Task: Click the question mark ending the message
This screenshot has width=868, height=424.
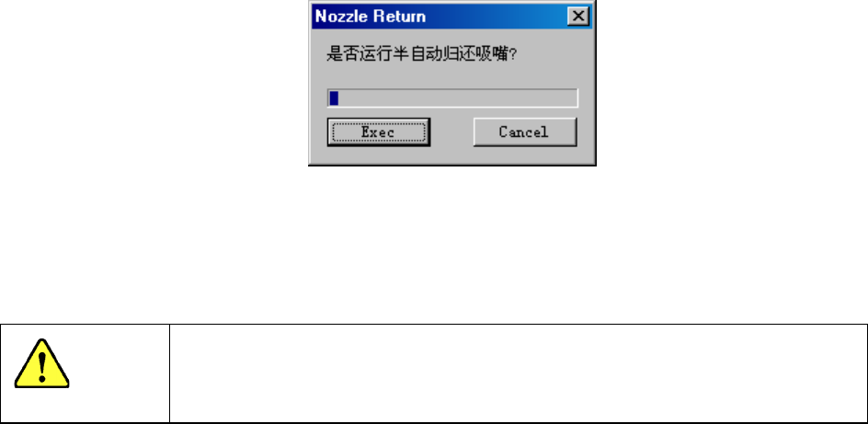Action: pyautogui.click(x=513, y=55)
